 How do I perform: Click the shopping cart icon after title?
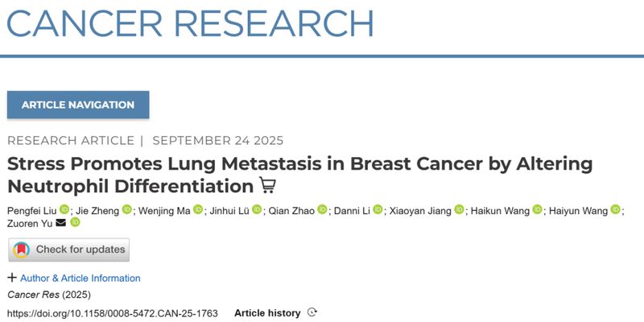(268, 187)
